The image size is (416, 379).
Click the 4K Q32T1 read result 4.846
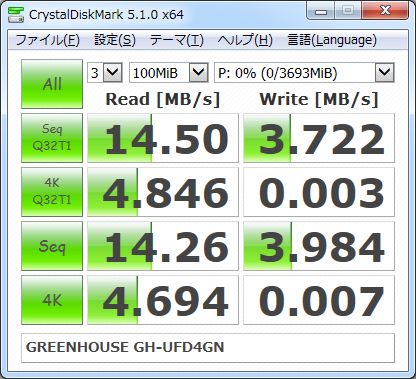pyautogui.click(x=163, y=192)
